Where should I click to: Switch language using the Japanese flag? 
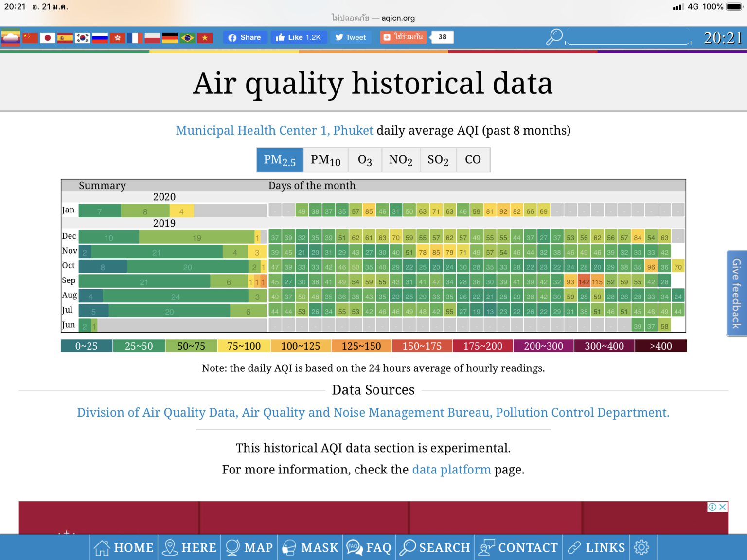[47, 38]
